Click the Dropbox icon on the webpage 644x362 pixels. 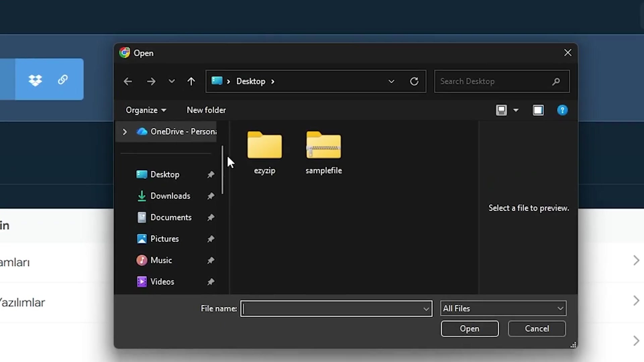coord(35,80)
